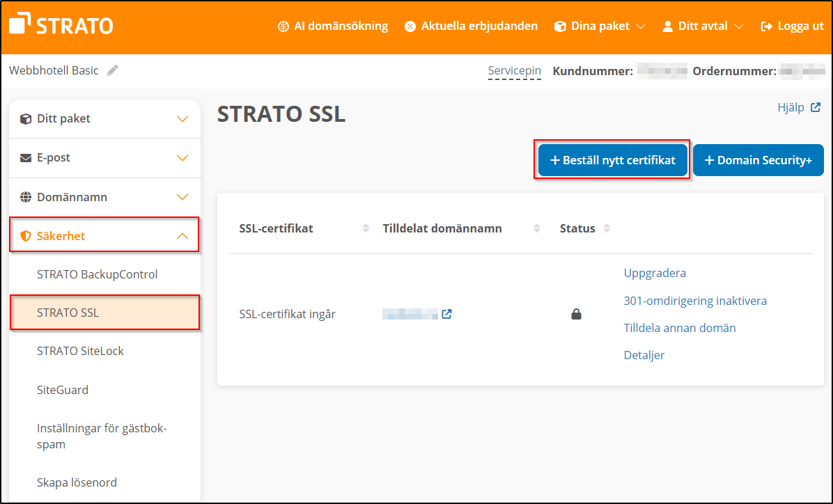
Task: Click the lock icon in the Status column
Action: [x=576, y=314]
